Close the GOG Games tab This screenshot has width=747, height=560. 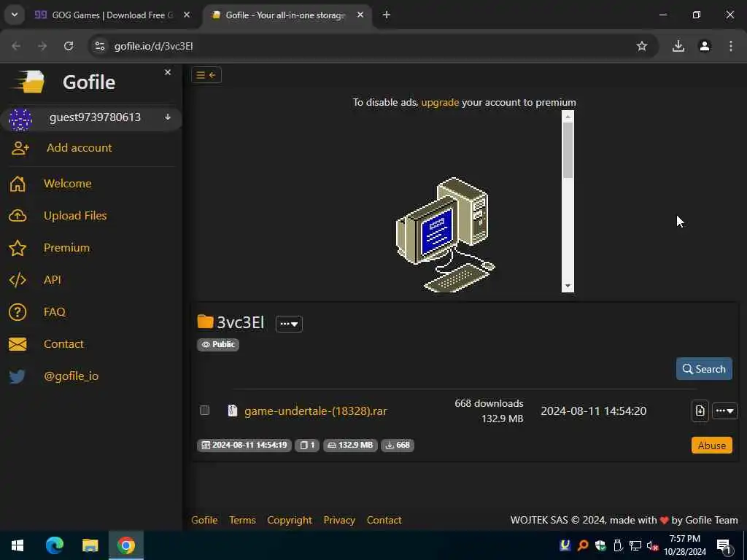[x=187, y=15]
